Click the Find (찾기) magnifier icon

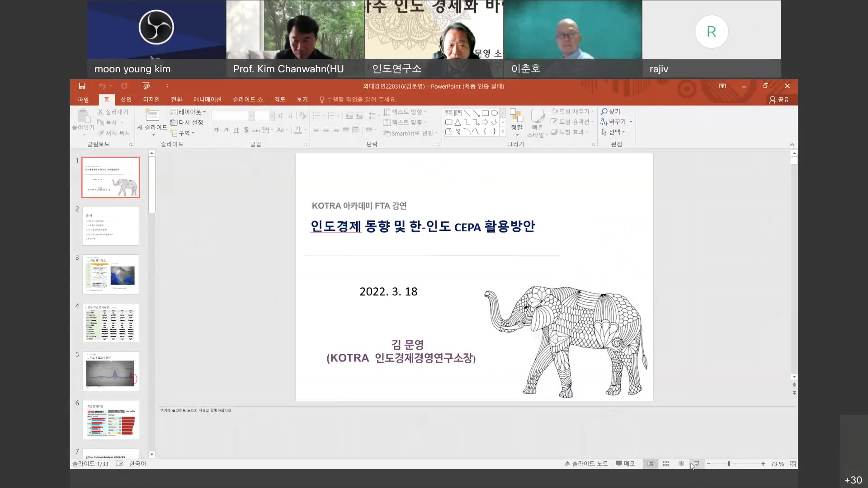tap(604, 112)
